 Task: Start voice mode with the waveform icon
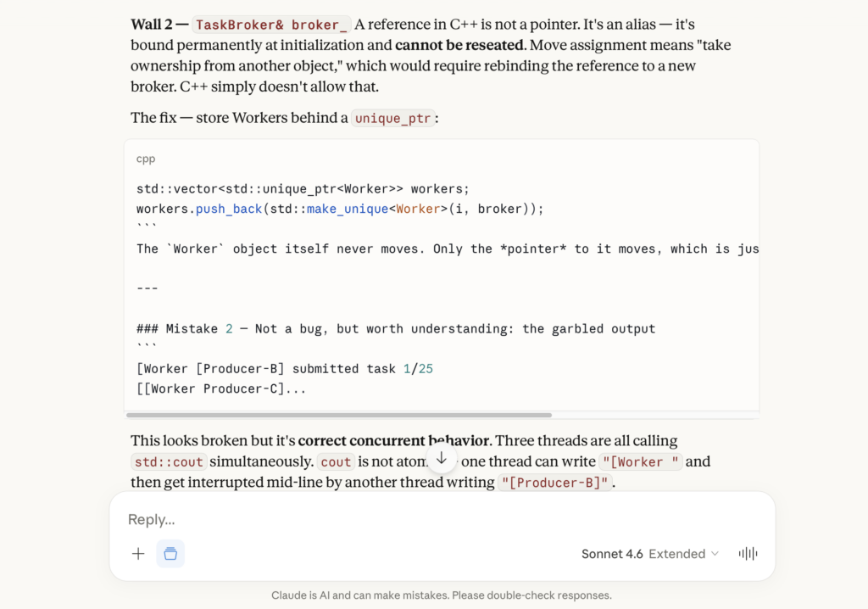[x=748, y=554]
